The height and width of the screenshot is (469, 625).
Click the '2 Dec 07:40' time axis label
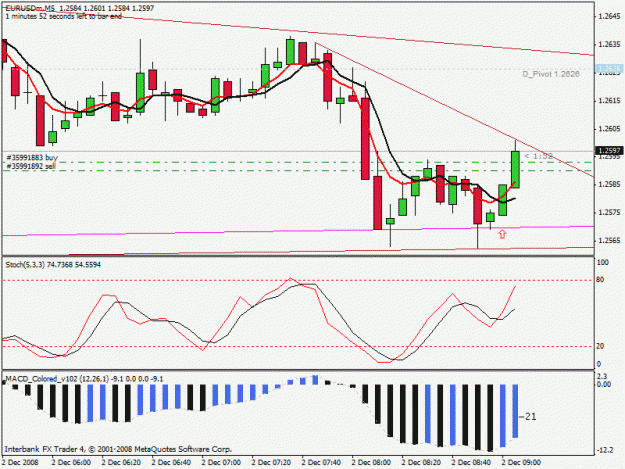click(321, 463)
